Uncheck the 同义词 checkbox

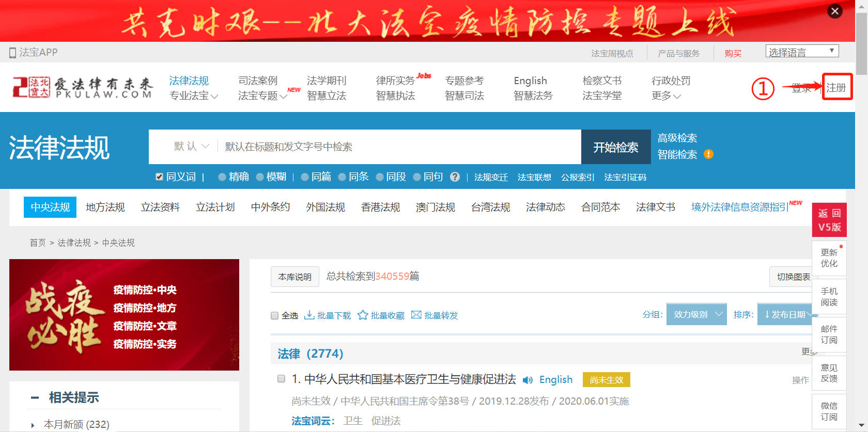(x=160, y=177)
